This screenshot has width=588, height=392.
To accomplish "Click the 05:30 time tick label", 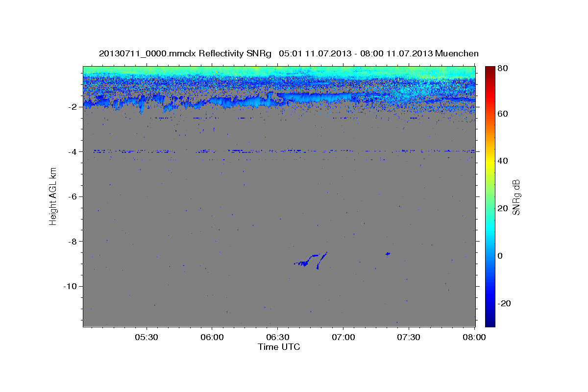I will coord(147,337).
